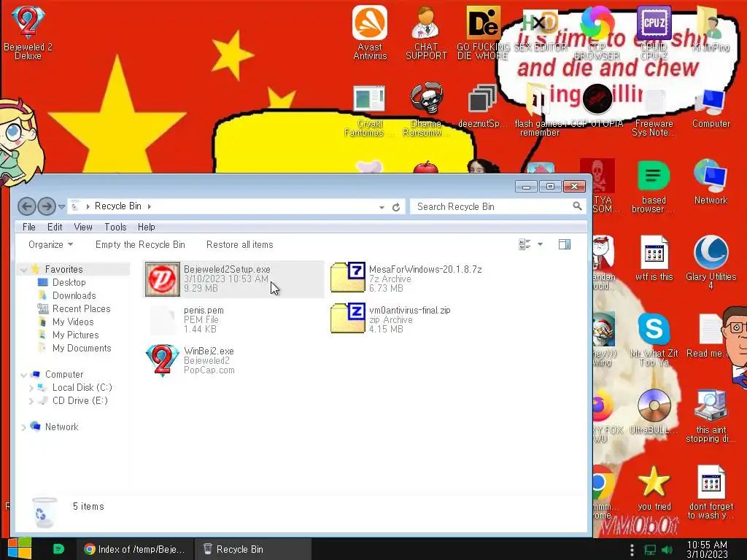Open the 'dont forget to wash' desktop icon

coord(711,491)
